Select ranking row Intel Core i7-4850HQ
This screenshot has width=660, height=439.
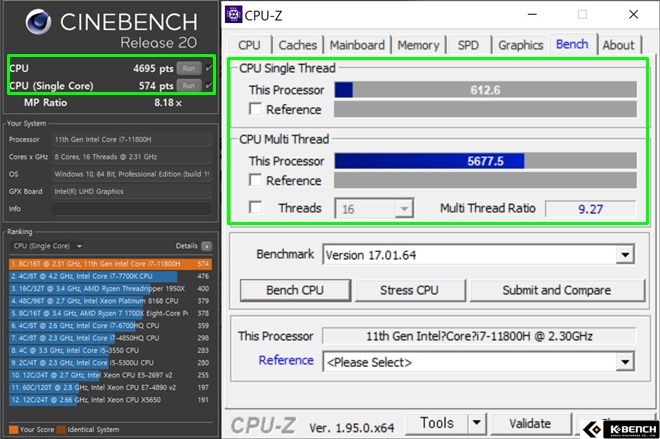(x=110, y=338)
